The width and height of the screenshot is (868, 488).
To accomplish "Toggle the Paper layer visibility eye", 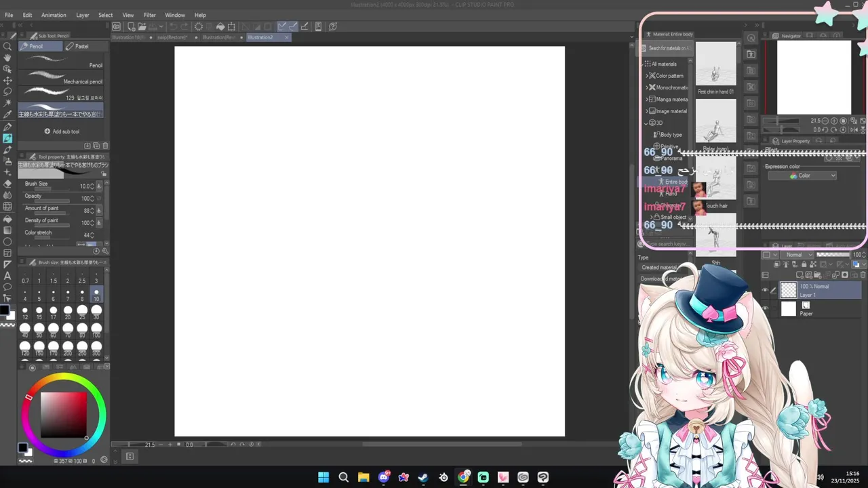I will [x=765, y=309].
